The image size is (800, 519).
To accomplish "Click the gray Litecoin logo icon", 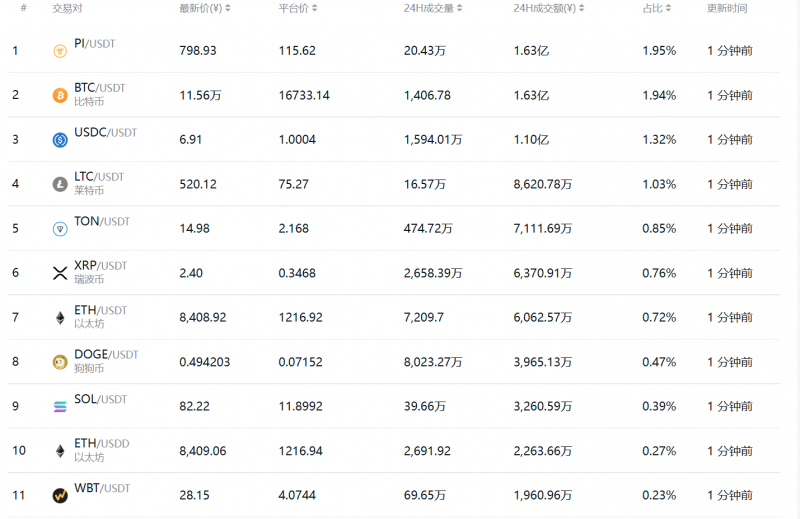I will [60, 184].
